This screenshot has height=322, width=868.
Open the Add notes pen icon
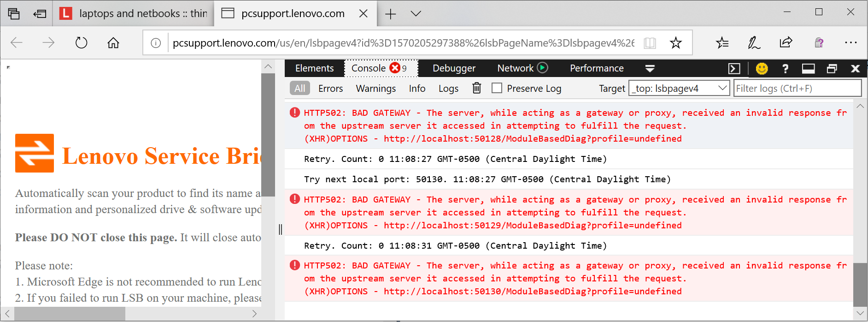click(x=754, y=43)
